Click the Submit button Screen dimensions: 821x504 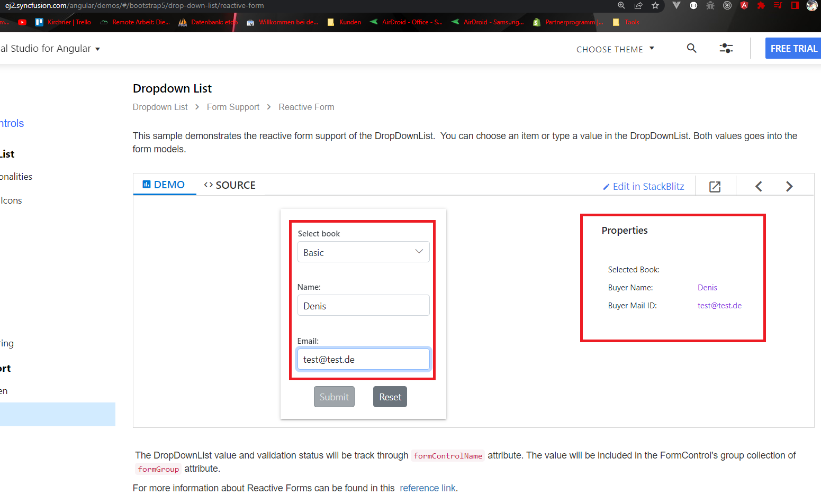334,397
